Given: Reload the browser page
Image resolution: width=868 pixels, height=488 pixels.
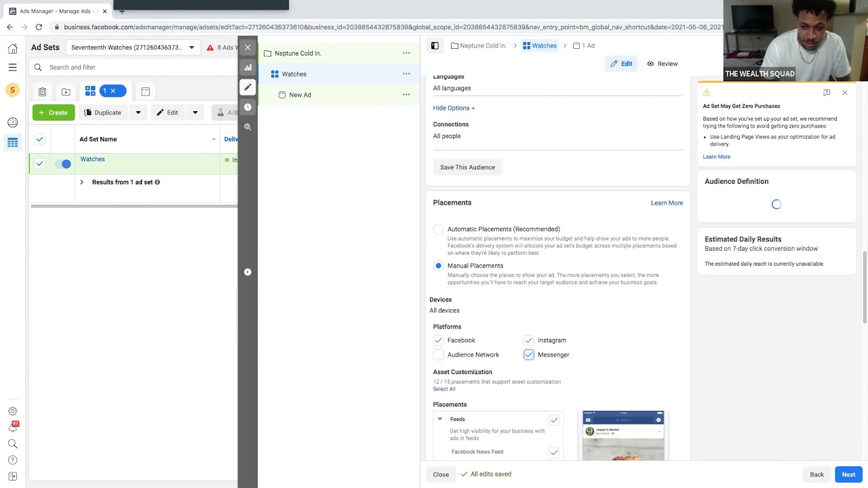Looking at the screenshot, I should point(39,27).
